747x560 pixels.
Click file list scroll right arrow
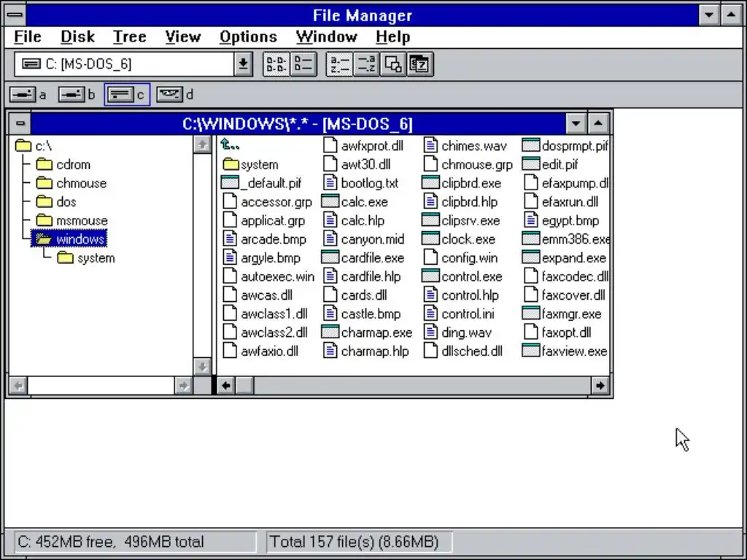pyautogui.click(x=600, y=385)
